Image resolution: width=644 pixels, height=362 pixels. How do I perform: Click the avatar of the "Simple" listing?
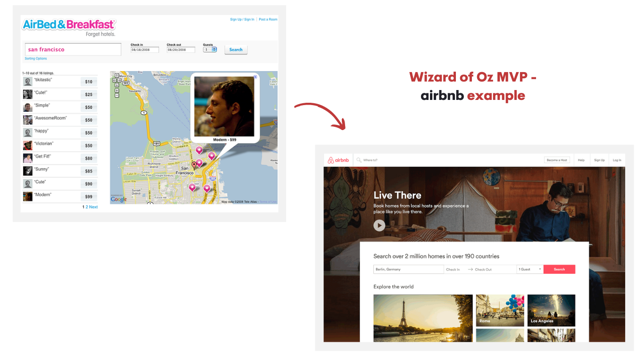tap(28, 107)
